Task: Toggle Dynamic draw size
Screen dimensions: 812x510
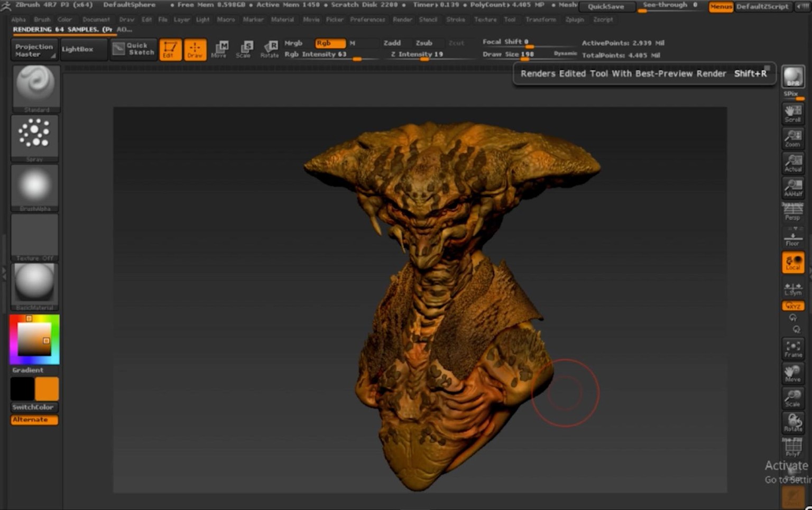Action: [x=565, y=53]
